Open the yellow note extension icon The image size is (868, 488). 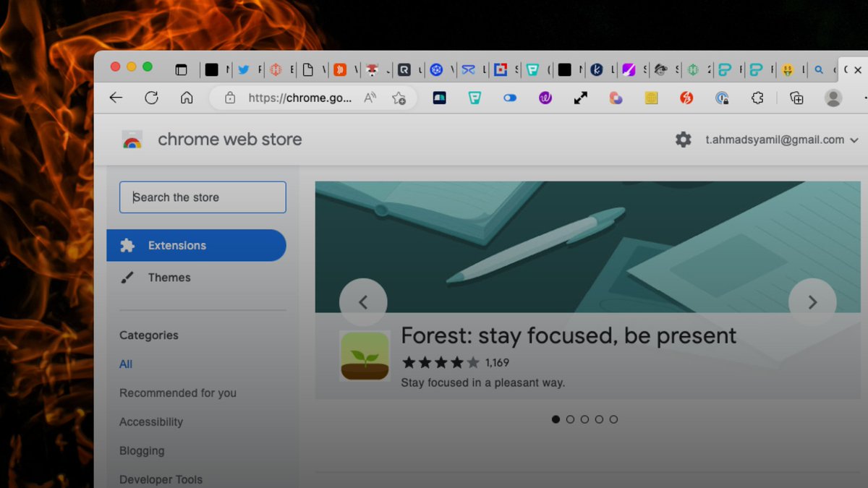pos(651,98)
